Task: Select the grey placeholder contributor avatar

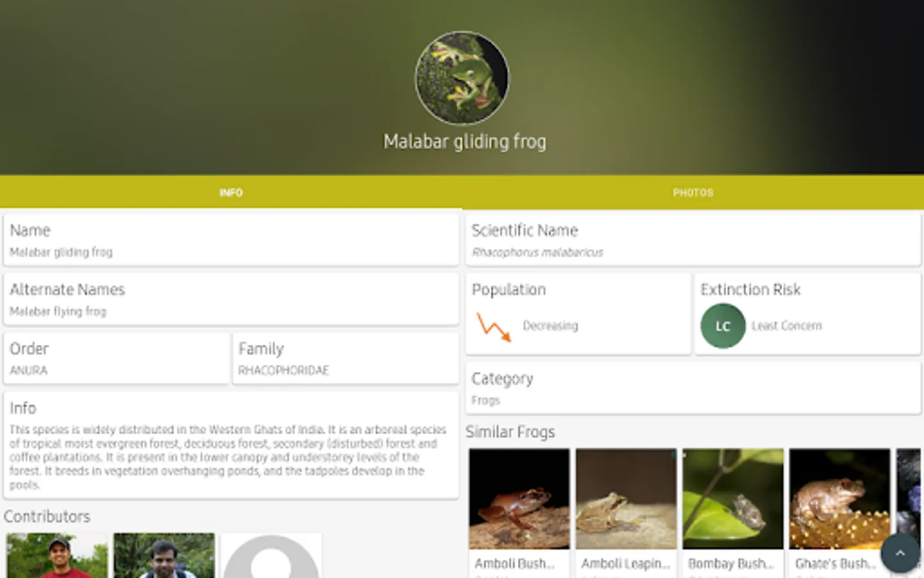Action: (x=271, y=556)
